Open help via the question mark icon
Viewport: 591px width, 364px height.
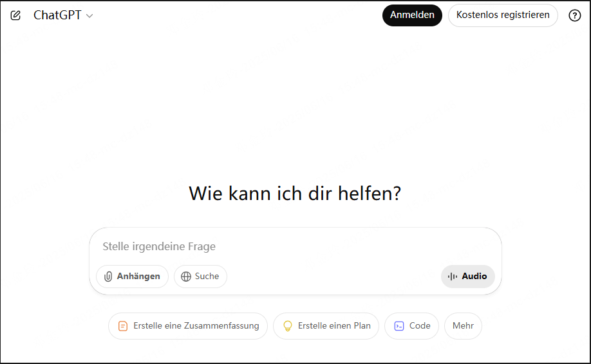click(x=574, y=15)
